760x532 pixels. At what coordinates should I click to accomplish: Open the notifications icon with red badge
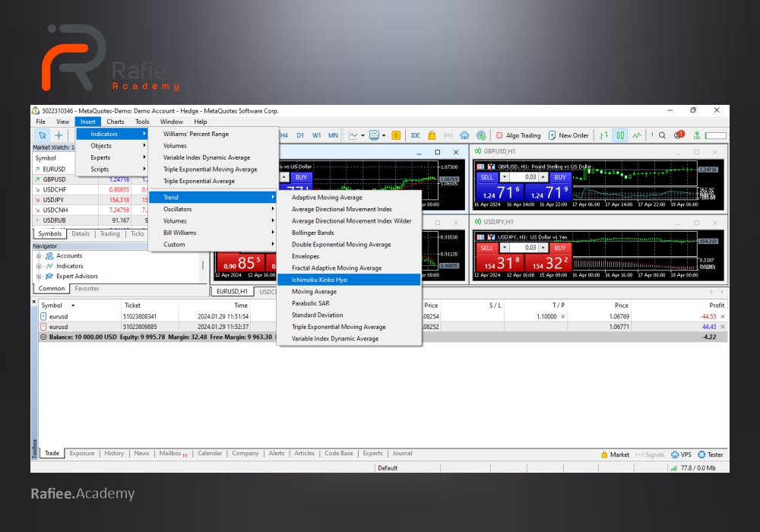point(679,135)
